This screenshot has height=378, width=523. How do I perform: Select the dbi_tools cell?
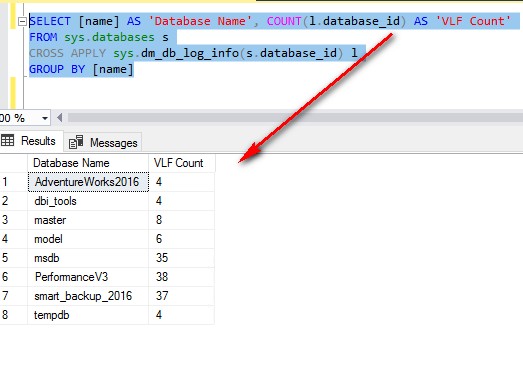(x=88, y=201)
